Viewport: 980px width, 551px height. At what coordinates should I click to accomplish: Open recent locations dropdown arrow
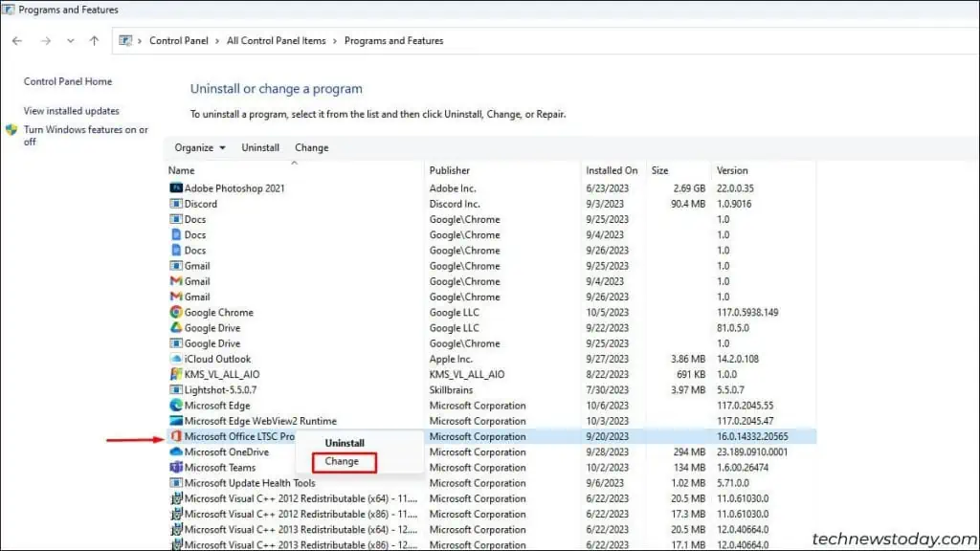pos(70,40)
